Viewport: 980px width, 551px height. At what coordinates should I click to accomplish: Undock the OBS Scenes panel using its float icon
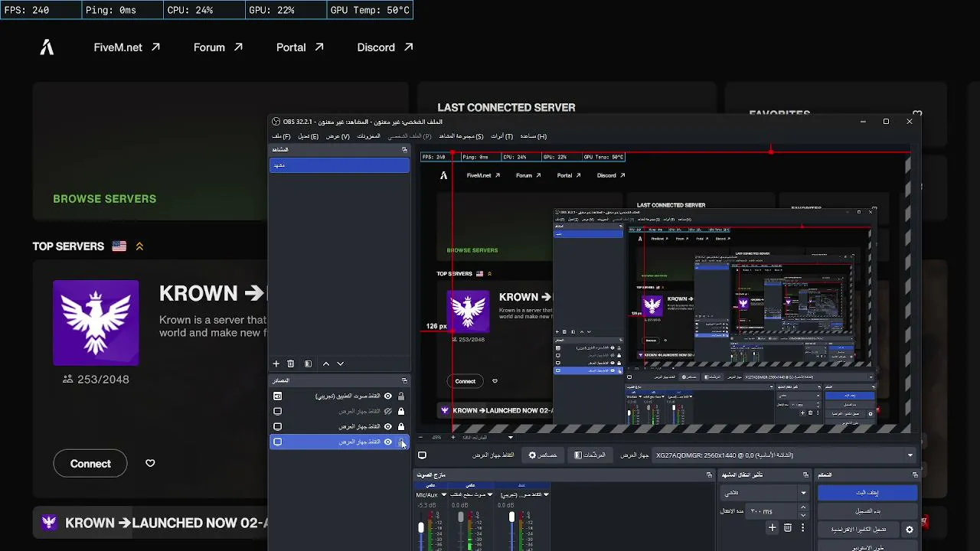coord(404,150)
